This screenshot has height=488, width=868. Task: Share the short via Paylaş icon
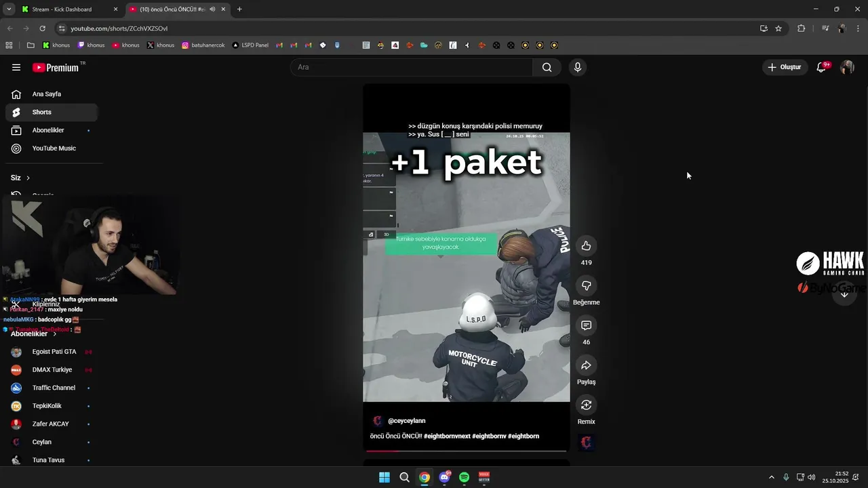click(x=587, y=365)
